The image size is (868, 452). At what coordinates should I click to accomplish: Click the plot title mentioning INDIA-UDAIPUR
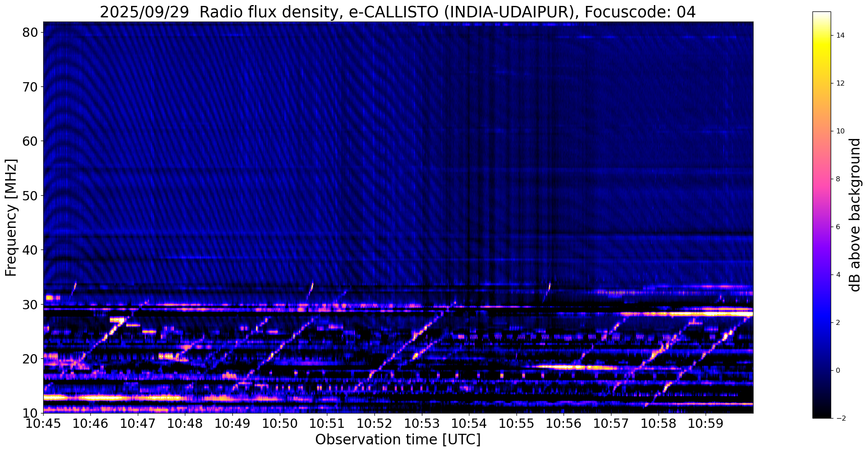pos(398,12)
